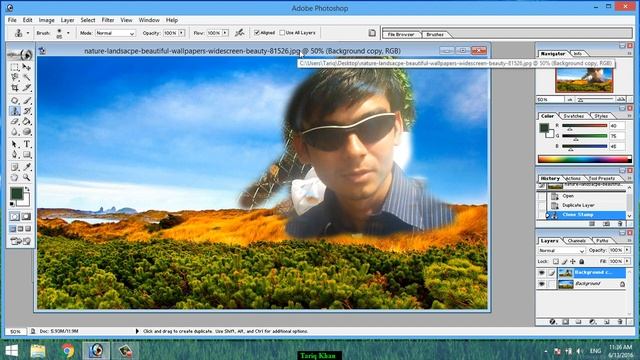This screenshot has width=640, height=360.
Task: Select the Magic Wand tool
Action: [x=27, y=77]
